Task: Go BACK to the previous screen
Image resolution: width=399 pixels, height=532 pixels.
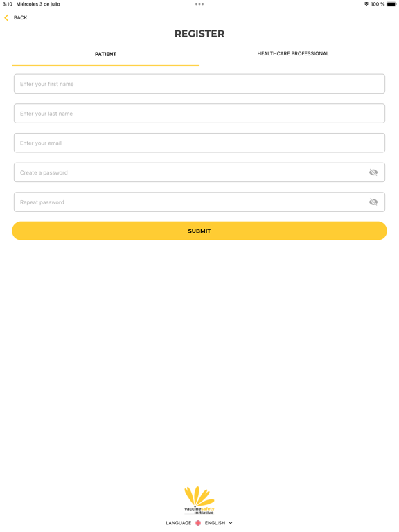Action: [20, 17]
